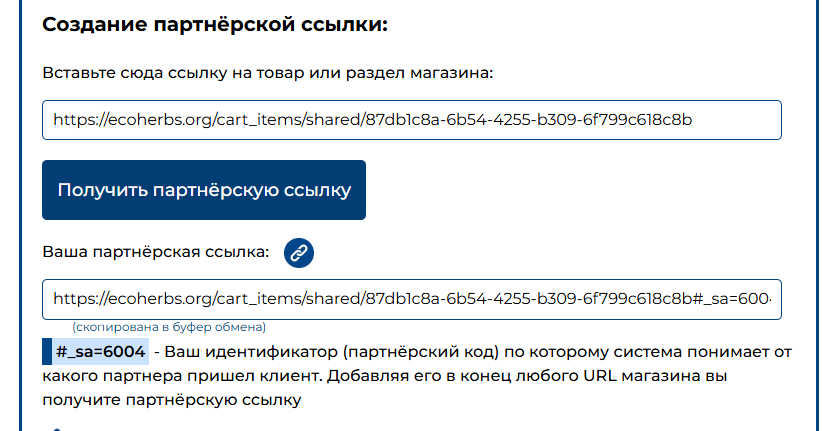
Task: Click the blue bar beside #_sa=6004
Action: (x=47, y=351)
